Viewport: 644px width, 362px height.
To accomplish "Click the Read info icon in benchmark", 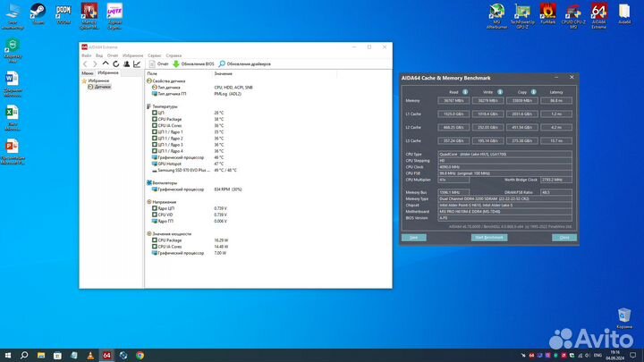I will 464,91.
